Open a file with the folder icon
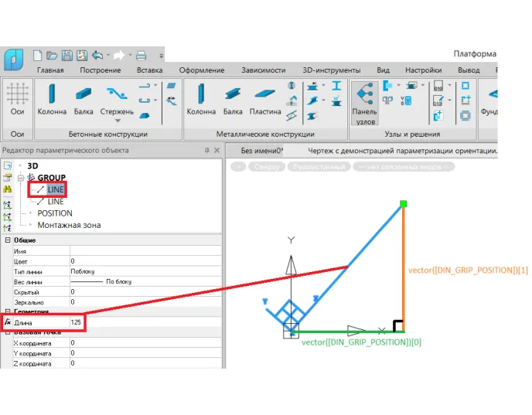 52,56
